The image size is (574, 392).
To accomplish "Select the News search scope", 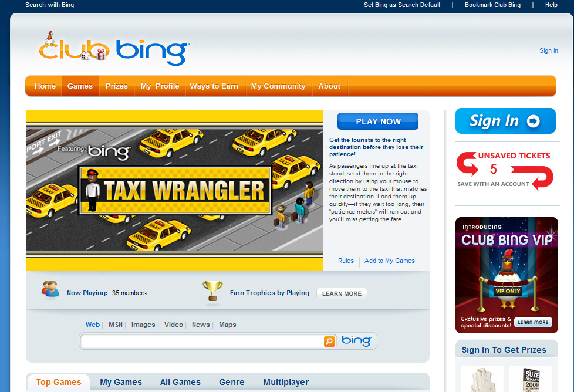I will [x=201, y=325].
